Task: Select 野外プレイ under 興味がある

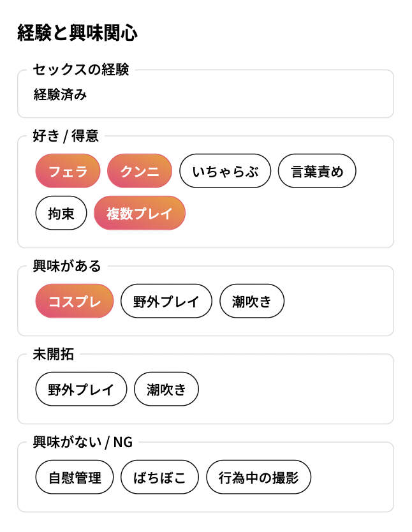Action: (166, 301)
